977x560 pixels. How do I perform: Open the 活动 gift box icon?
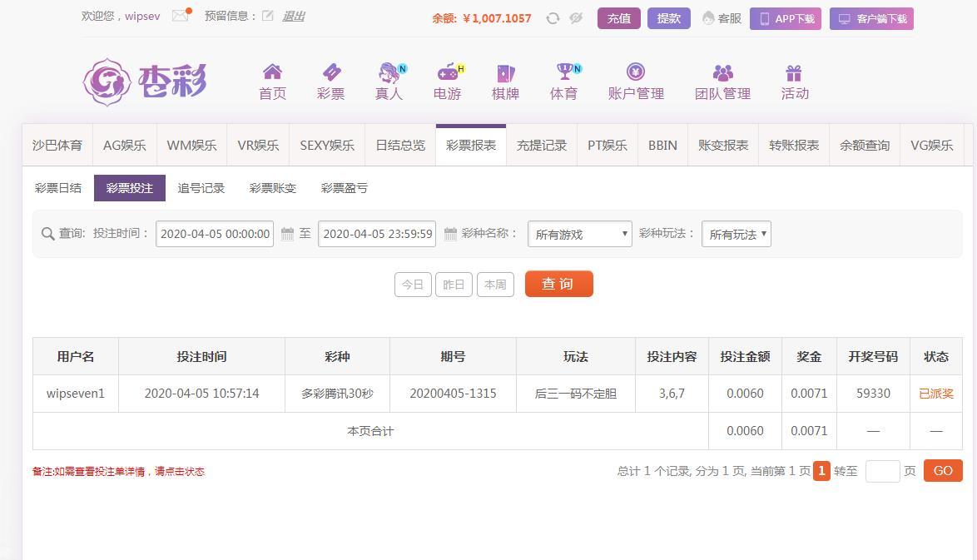click(794, 73)
